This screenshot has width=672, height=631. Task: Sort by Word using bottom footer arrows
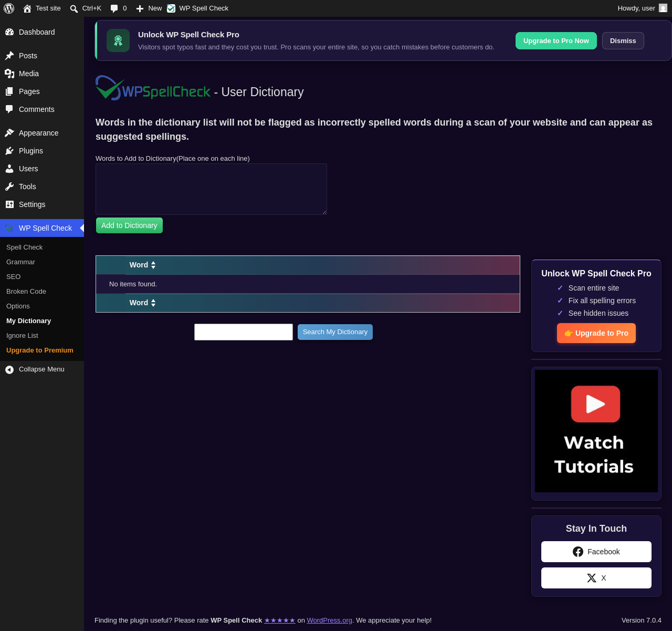point(153,303)
